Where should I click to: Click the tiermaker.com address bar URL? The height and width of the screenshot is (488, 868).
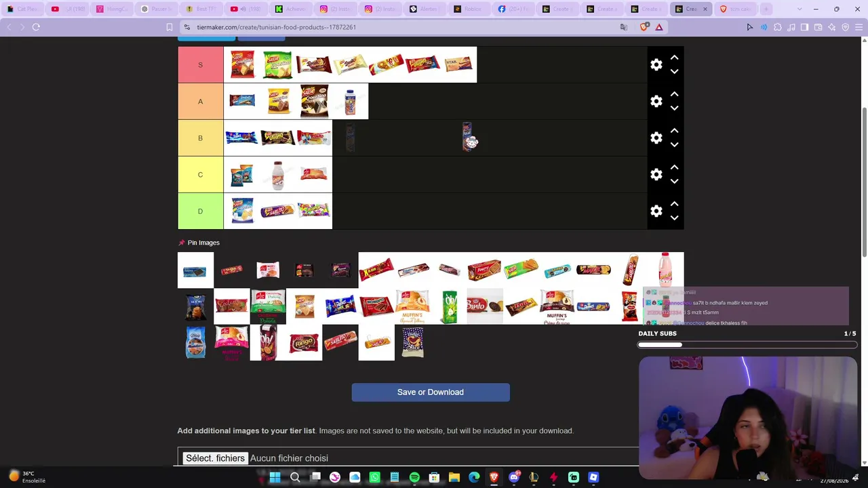pyautogui.click(x=276, y=27)
